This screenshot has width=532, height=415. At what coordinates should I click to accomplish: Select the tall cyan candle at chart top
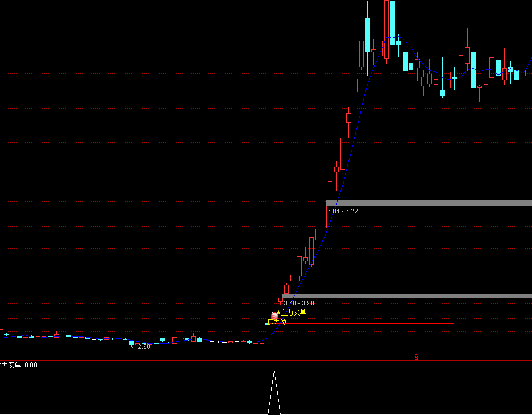tap(392, 22)
